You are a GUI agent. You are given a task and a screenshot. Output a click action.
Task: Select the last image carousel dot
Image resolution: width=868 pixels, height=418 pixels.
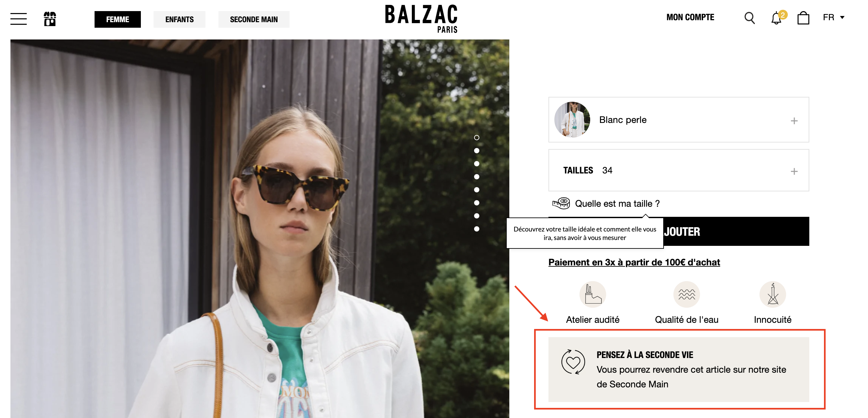click(476, 229)
